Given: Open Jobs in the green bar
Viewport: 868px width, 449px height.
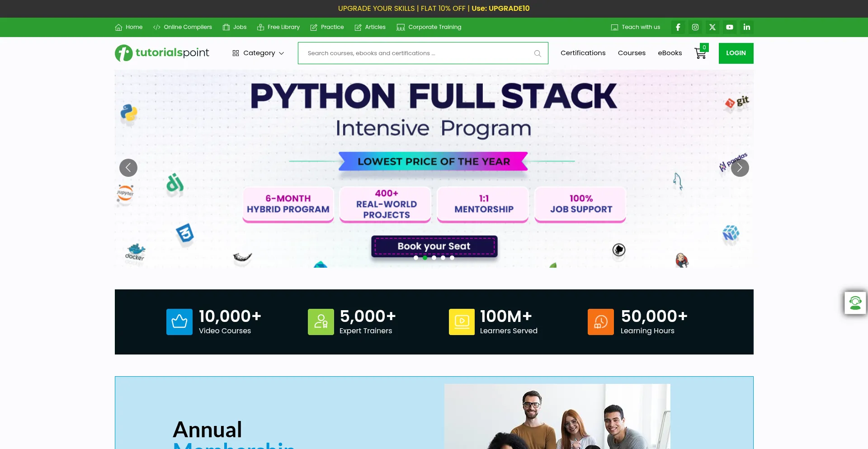Looking at the screenshot, I should pos(235,27).
